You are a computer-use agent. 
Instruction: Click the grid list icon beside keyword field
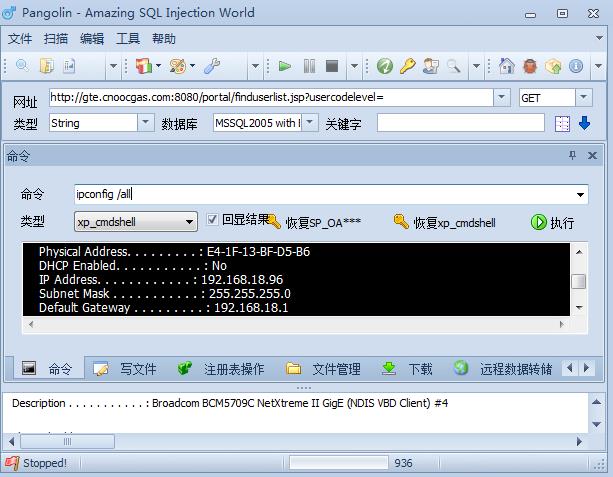pyautogui.click(x=562, y=124)
